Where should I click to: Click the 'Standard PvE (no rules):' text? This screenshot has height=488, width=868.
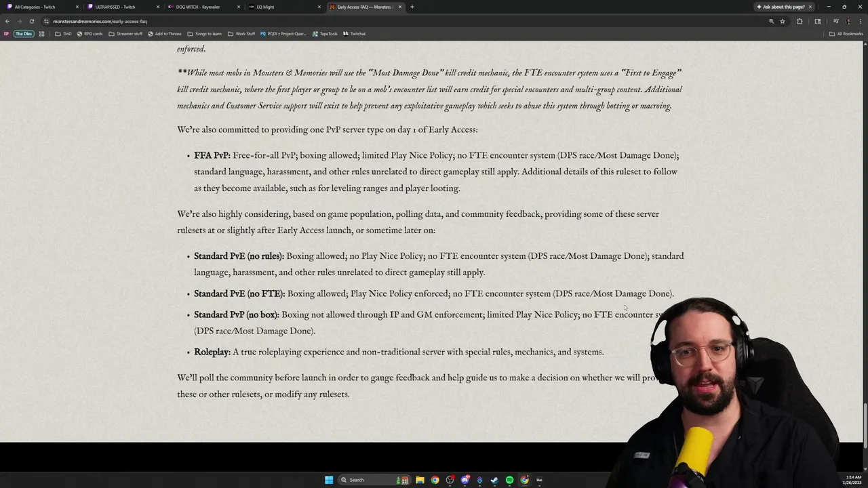point(239,256)
